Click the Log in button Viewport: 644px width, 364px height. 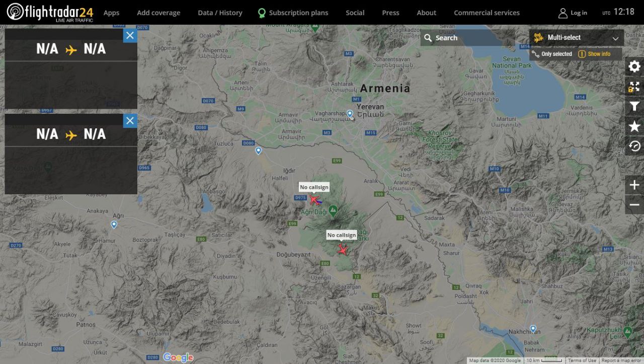click(573, 13)
